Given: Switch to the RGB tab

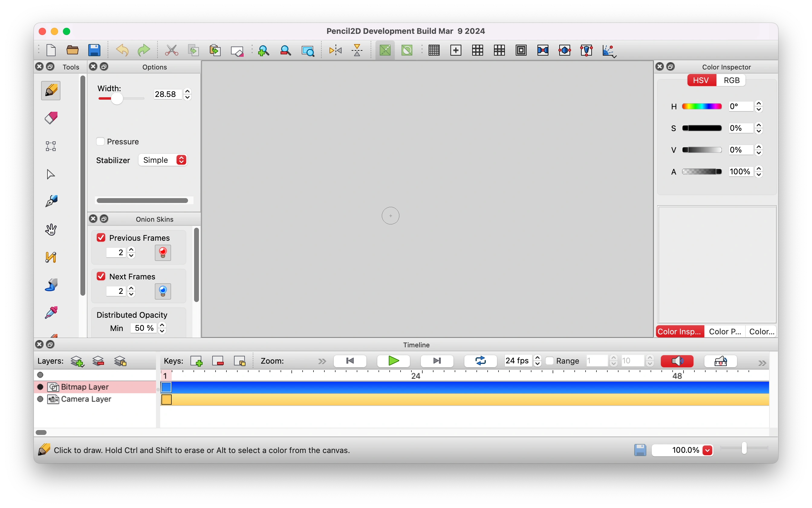Looking at the screenshot, I should (x=731, y=80).
